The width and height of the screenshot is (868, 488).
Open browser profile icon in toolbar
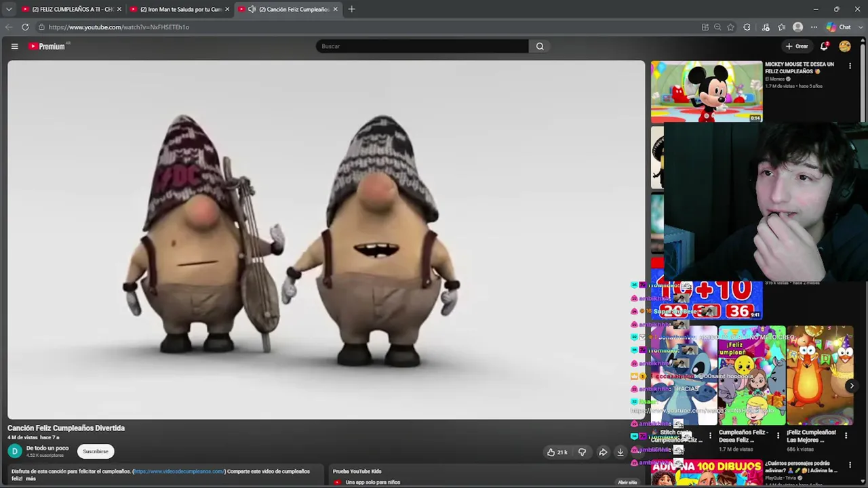pos(797,27)
